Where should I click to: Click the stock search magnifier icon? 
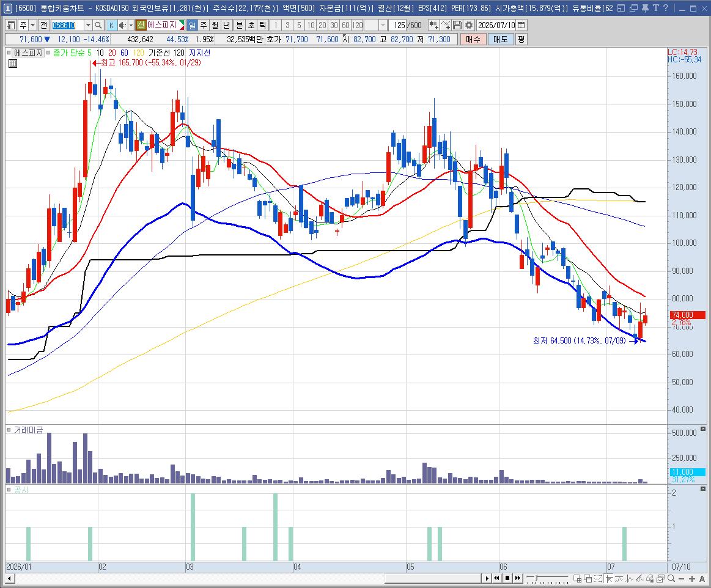click(98, 26)
